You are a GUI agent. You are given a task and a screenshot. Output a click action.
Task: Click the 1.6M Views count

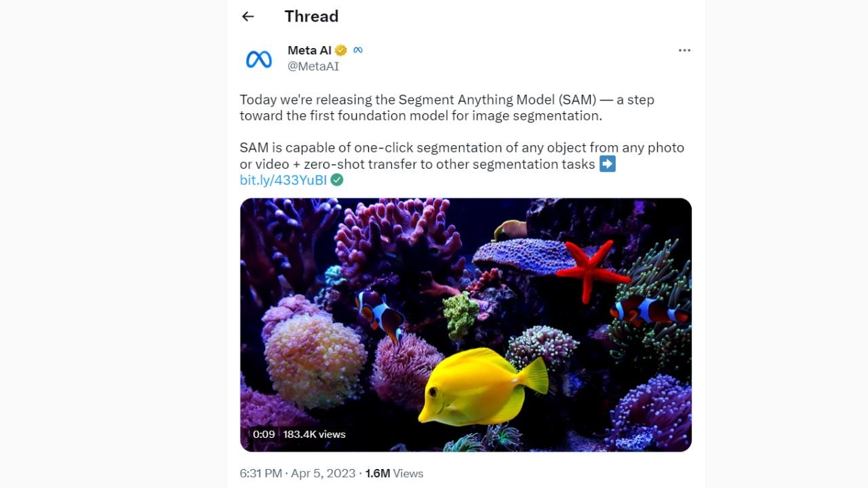[394, 473]
